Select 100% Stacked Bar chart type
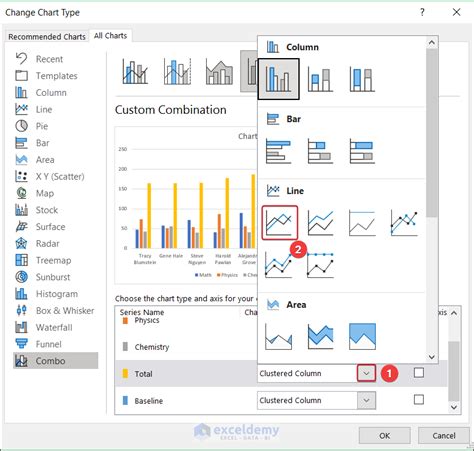This screenshot has width=474, height=451. [362, 152]
